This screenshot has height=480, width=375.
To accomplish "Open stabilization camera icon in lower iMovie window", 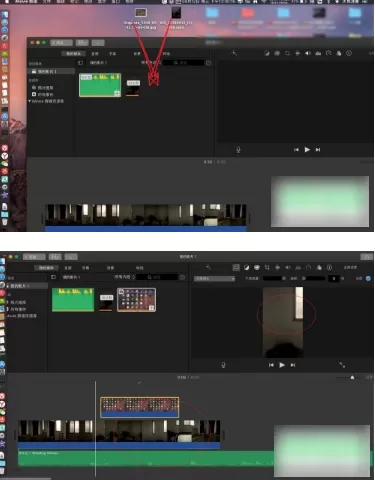I will click(277, 267).
